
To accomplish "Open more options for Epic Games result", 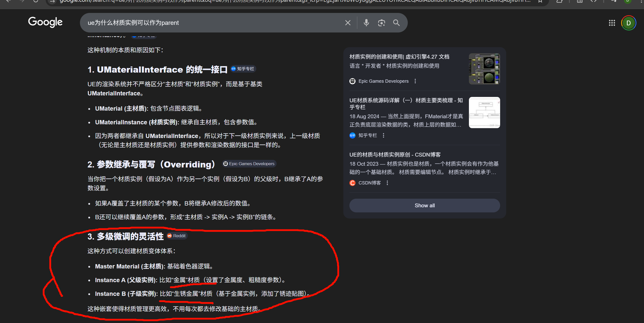I will pyautogui.click(x=415, y=81).
